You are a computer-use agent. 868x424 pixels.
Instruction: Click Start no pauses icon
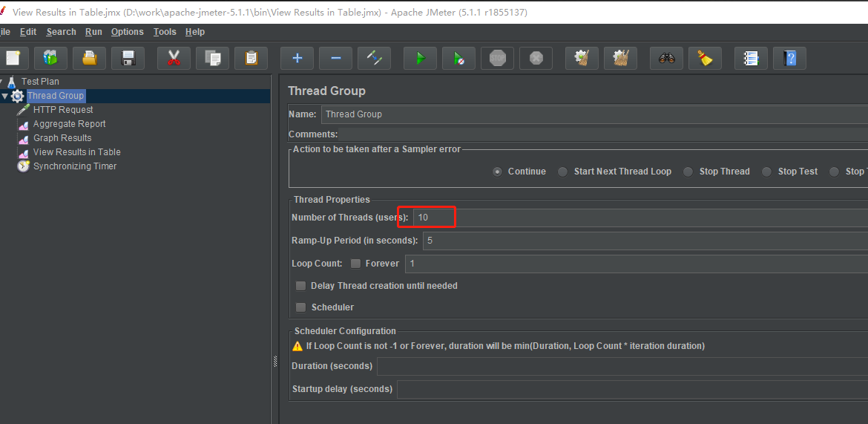coord(459,58)
